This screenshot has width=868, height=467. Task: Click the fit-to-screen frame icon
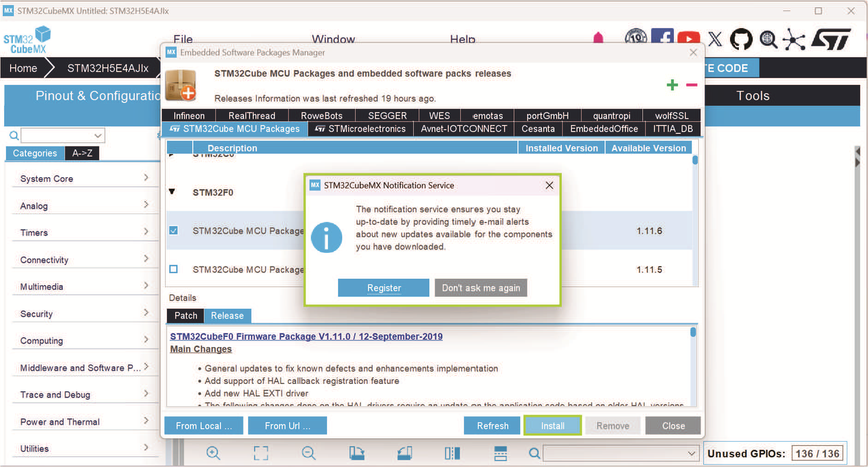coord(261,453)
